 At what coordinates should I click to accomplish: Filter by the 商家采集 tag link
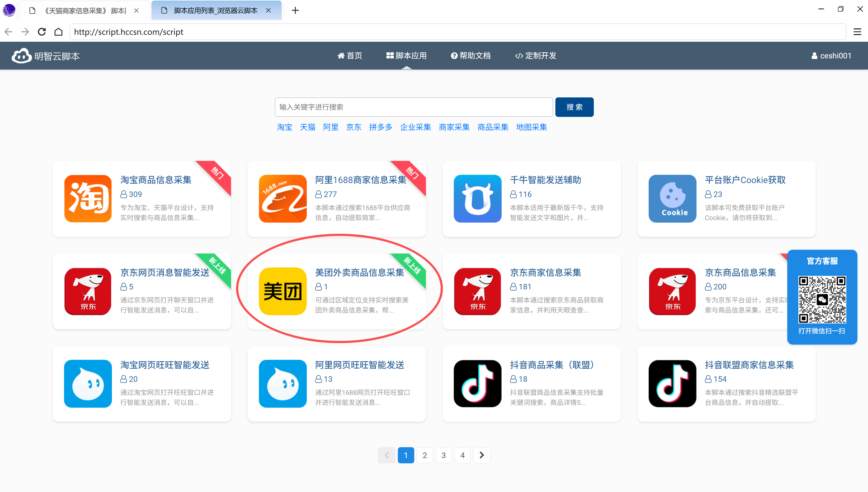click(454, 127)
